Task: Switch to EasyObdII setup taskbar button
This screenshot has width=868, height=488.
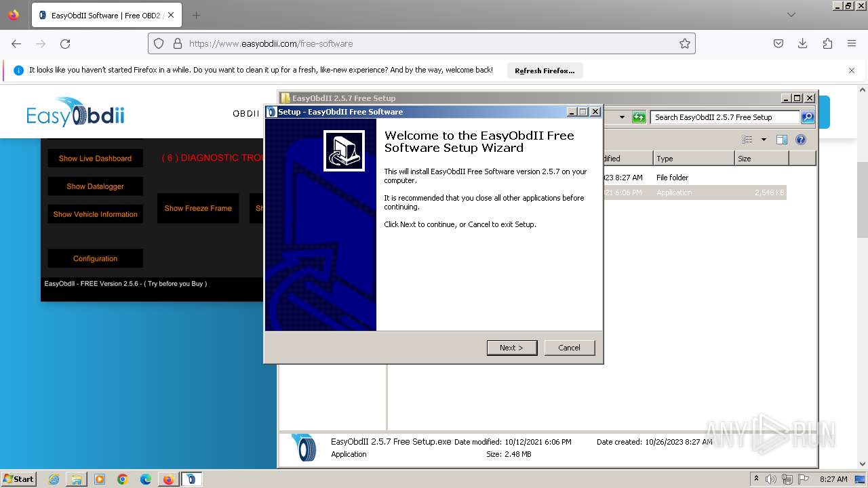Action: (191, 479)
